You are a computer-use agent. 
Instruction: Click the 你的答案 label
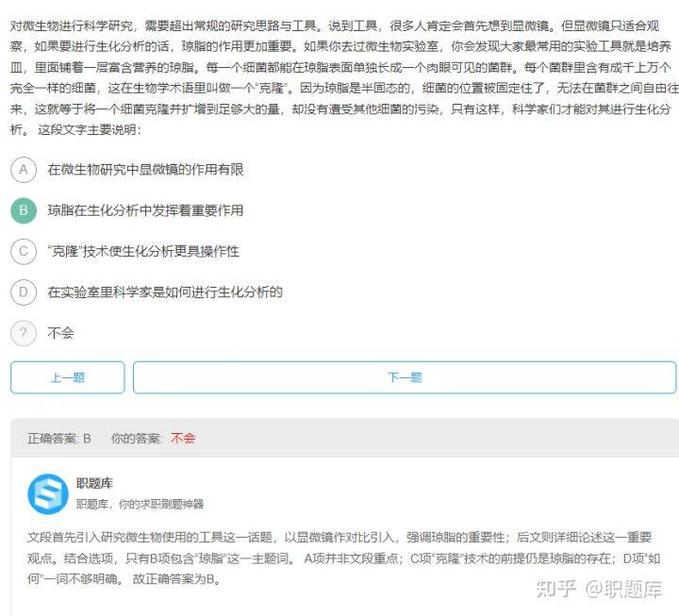tap(137, 439)
